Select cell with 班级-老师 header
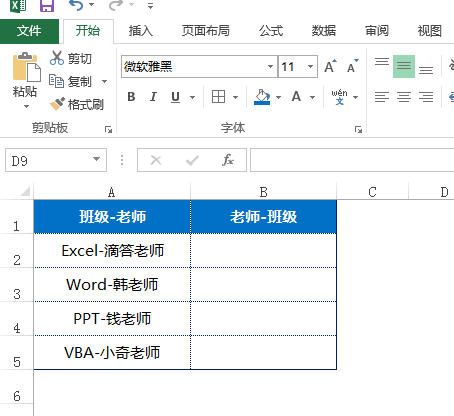The image size is (454, 416). (112, 217)
